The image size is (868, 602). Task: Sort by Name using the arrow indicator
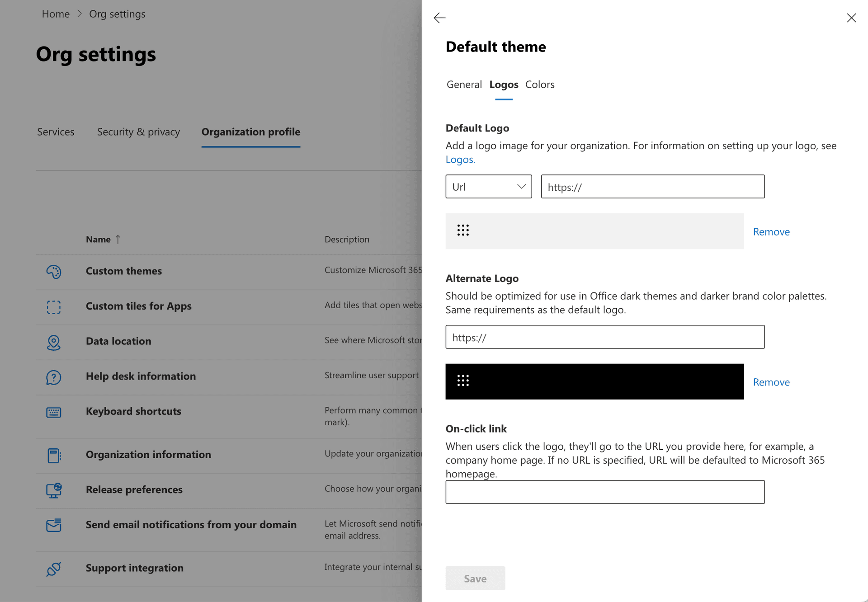118,240
